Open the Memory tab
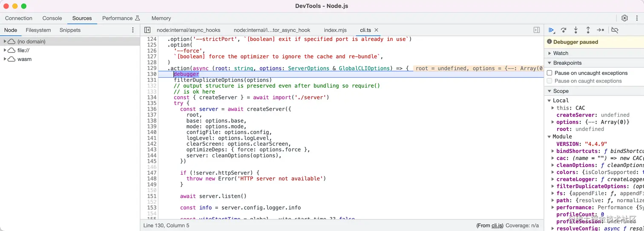Screen dimensions: 644x231 [x=161, y=18]
